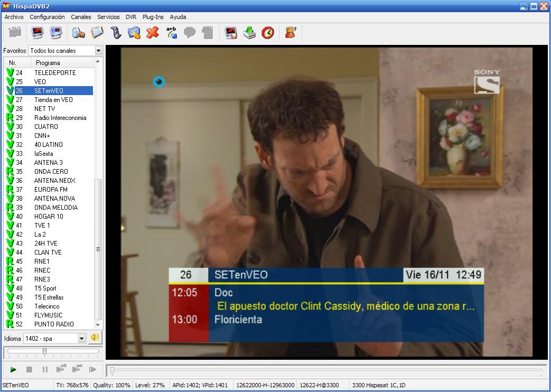
Task: Open the Servicios menu
Action: point(108,17)
